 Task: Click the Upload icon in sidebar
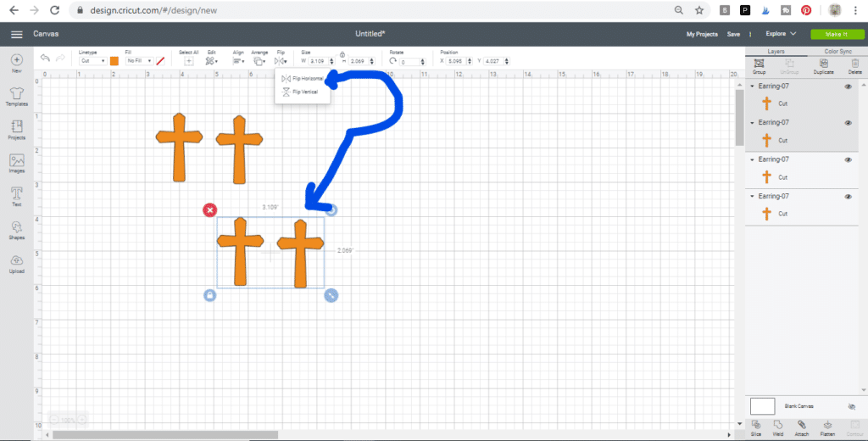16,263
